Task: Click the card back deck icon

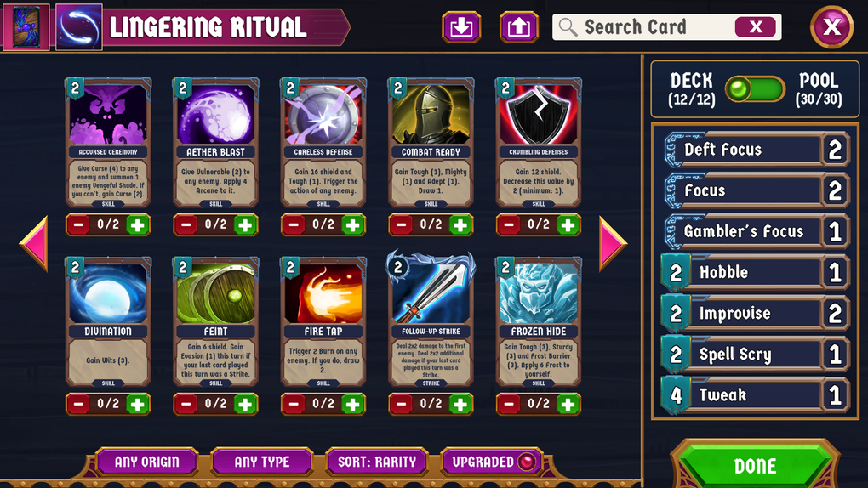Action: [x=26, y=26]
